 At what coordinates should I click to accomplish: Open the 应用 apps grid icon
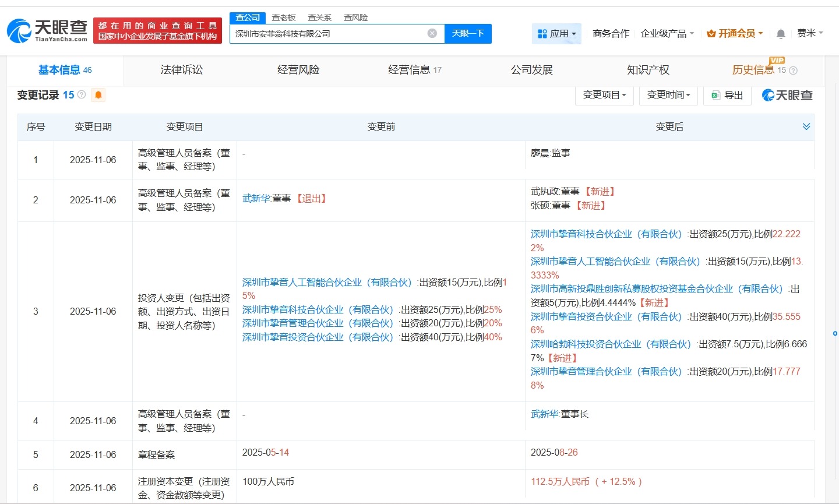point(542,34)
